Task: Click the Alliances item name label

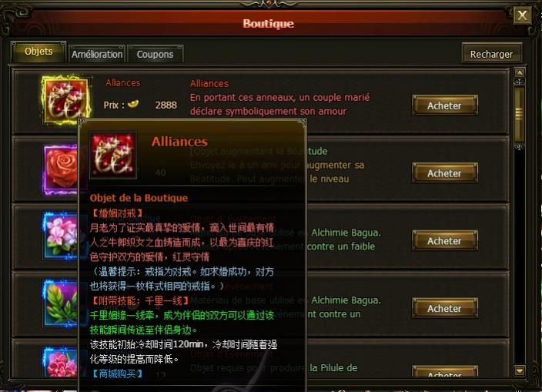Action: coord(122,83)
